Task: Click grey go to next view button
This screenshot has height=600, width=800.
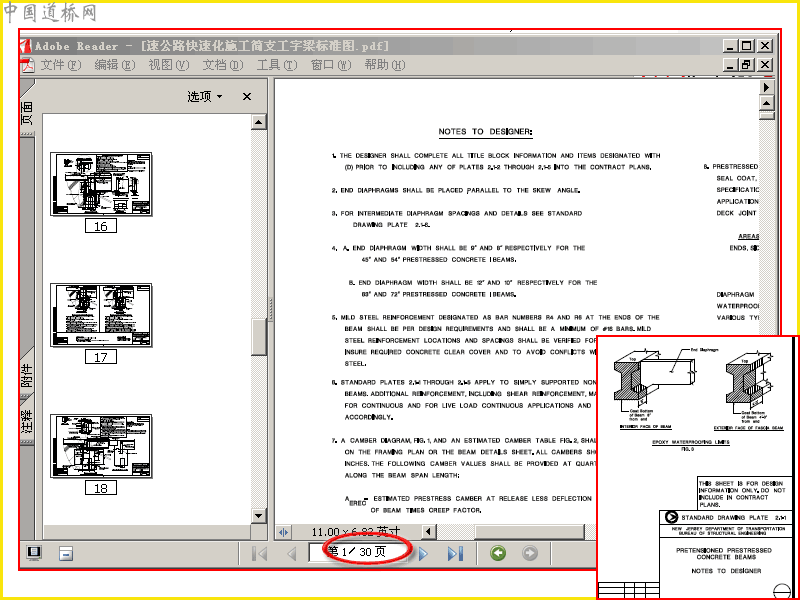Action: click(x=530, y=553)
